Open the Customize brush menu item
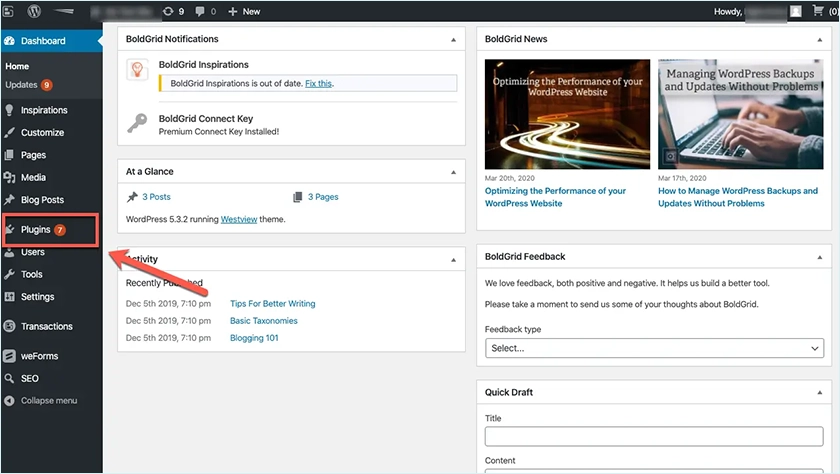This screenshot has width=840, height=474. click(42, 132)
